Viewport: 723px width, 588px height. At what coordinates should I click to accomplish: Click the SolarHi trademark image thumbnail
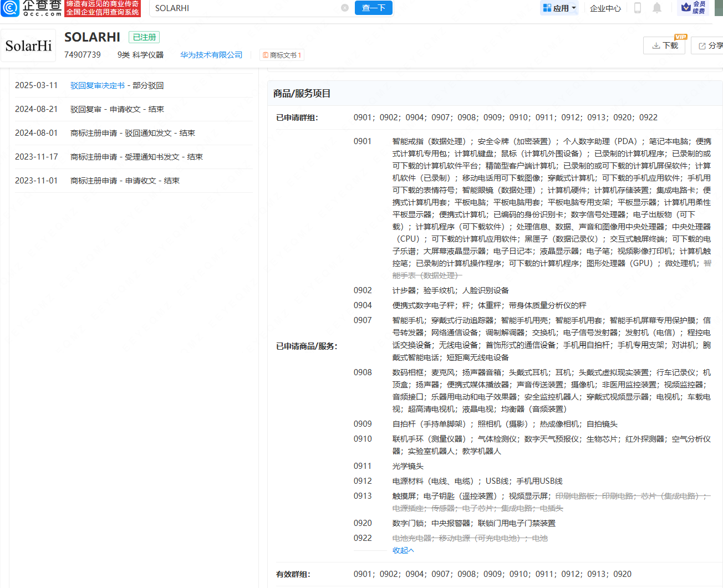point(28,45)
